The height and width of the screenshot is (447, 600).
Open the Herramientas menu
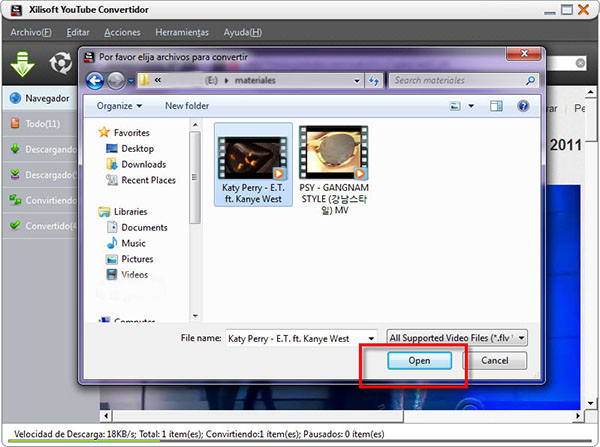click(x=182, y=32)
